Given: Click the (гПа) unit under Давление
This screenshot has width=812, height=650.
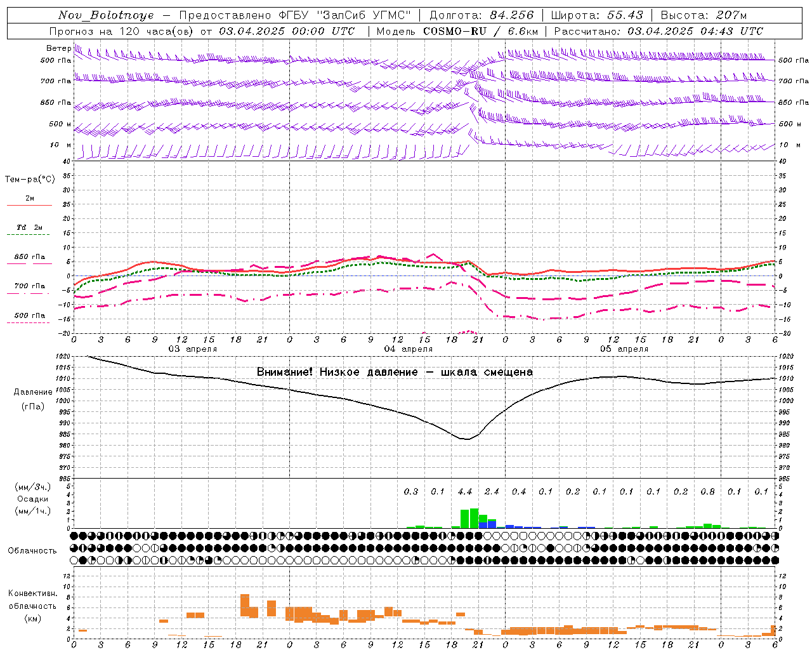Looking at the screenshot, I should 33,407.
